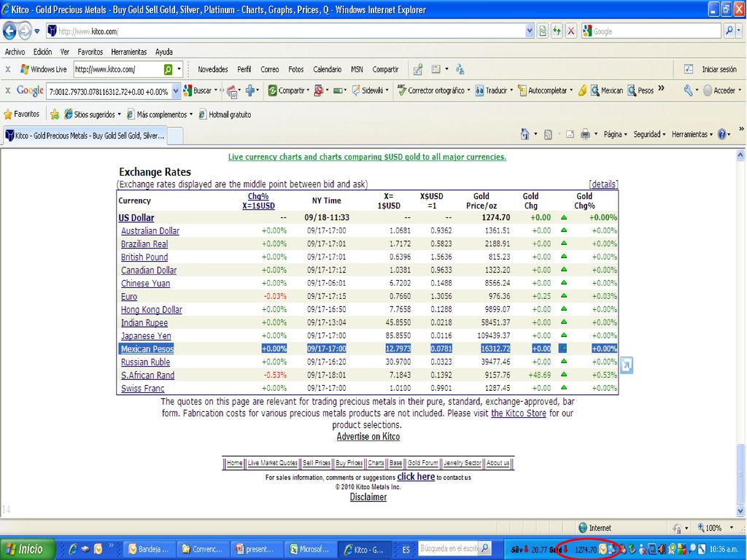Click Iniciar sesión in Windows Live toolbar
The width and height of the screenshot is (747, 560).
719,69
